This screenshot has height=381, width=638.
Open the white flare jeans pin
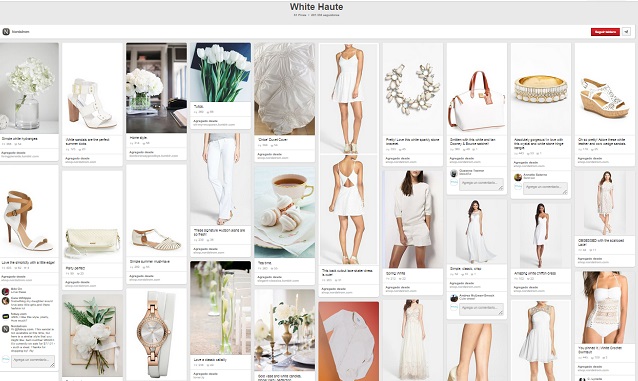pos(221,179)
